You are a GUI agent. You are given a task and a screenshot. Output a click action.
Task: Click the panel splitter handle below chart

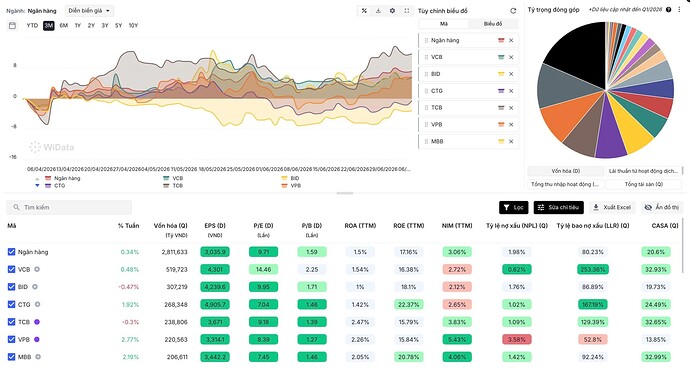click(x=345, y=193)
